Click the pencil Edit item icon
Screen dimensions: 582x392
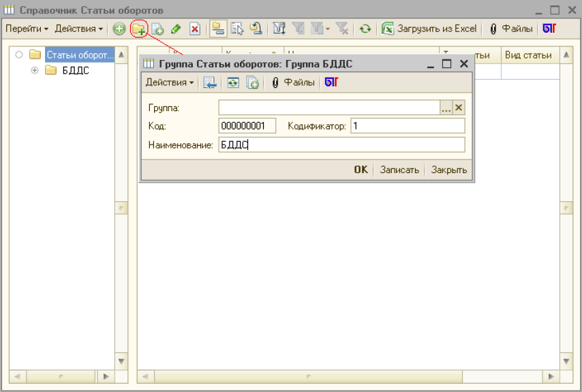(x=175, y=29)
